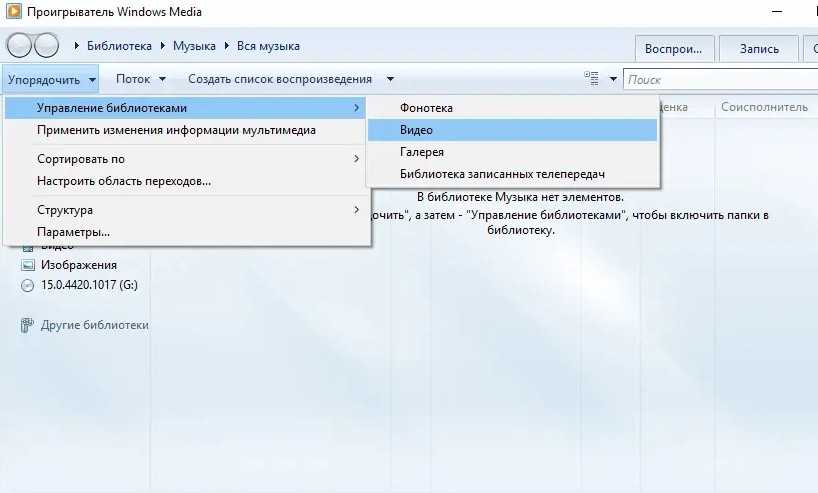The height and width of the screenshot is (493, 818).
Task: Click Создать список воспроизведения button
Action: coord(280,79)
